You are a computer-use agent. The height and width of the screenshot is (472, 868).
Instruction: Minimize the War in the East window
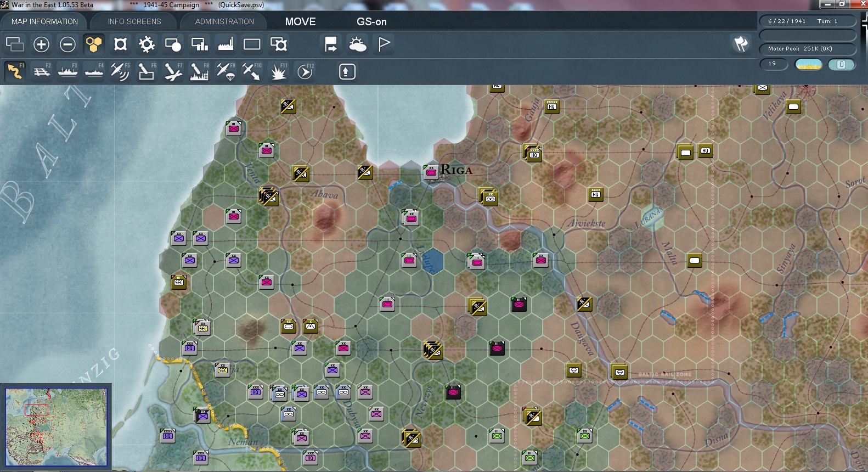828,4
